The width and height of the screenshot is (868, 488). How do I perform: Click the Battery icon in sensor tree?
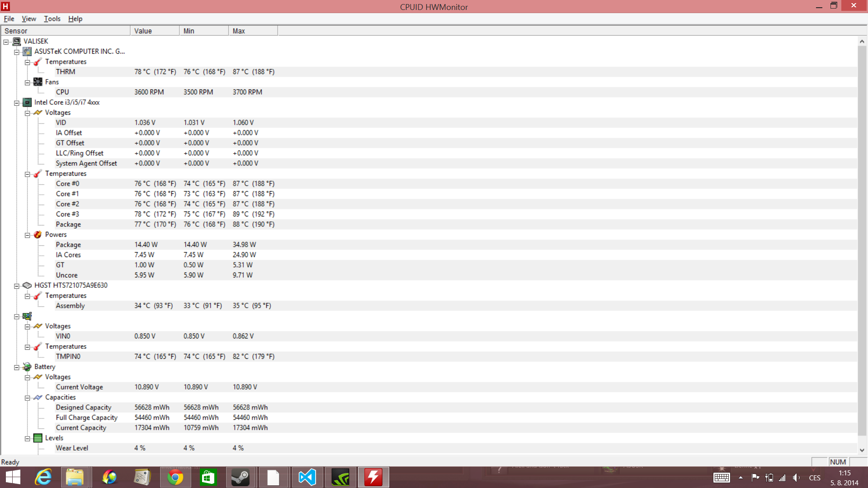pos(27,367)
